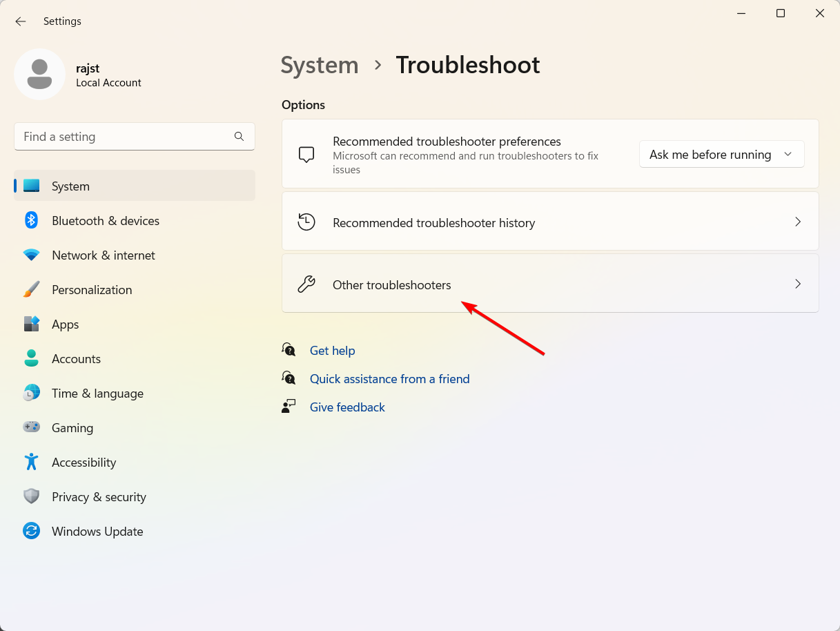
Task: Go to Network & internet settings
Action: (x=135, y=255)
